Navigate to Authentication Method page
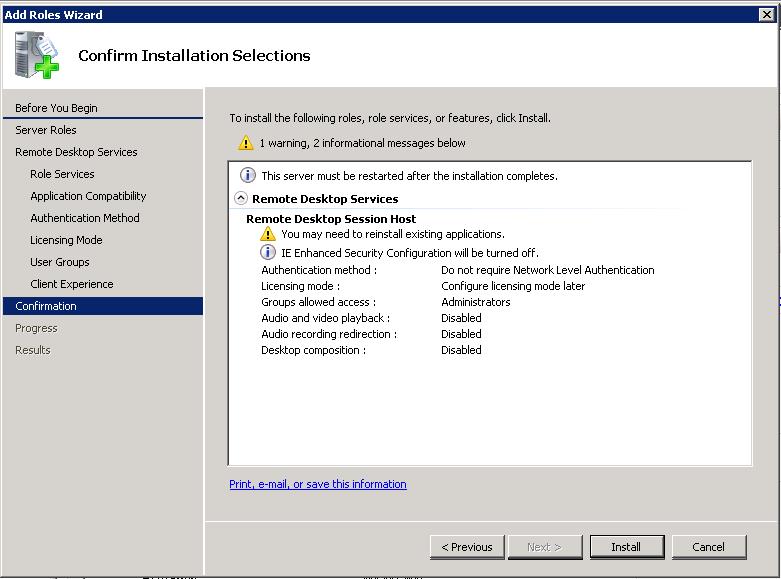This screenshot has height=579, width=781. [x=85, y=218]
